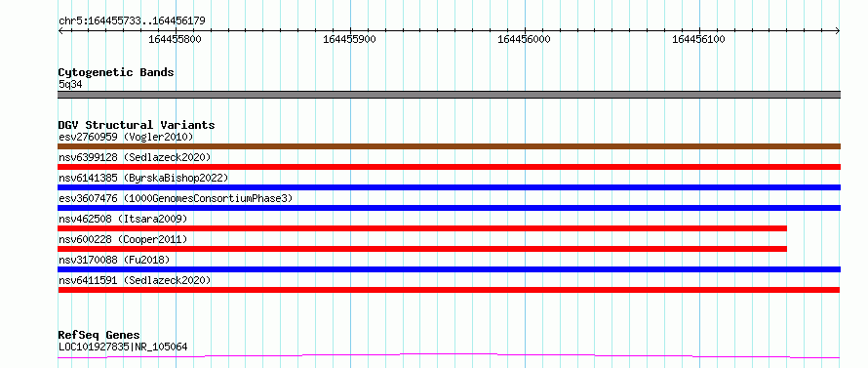The width and height of the screenshot is (868, 368).
Task: Select the red nsv6411591 variant bar
Action: click(x=449, y=290)
